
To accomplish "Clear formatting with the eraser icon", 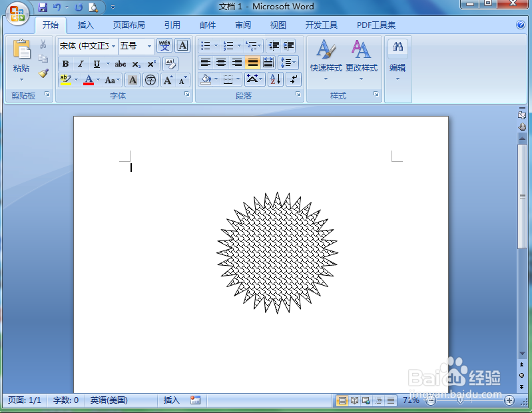I will tap(170, 63).
